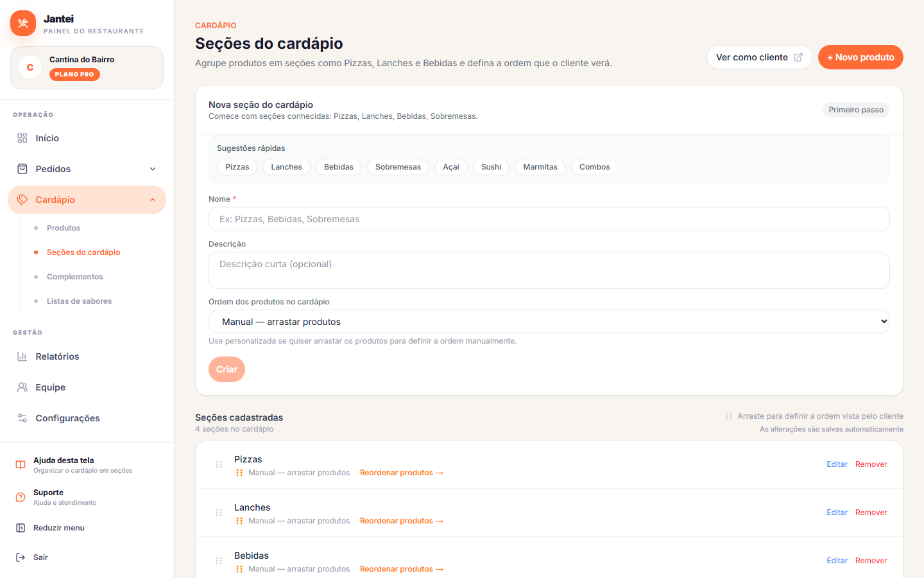Click the external link icon in Ver como cliente
The width and height of the screenshot is (924, 578).
point(798,57)
